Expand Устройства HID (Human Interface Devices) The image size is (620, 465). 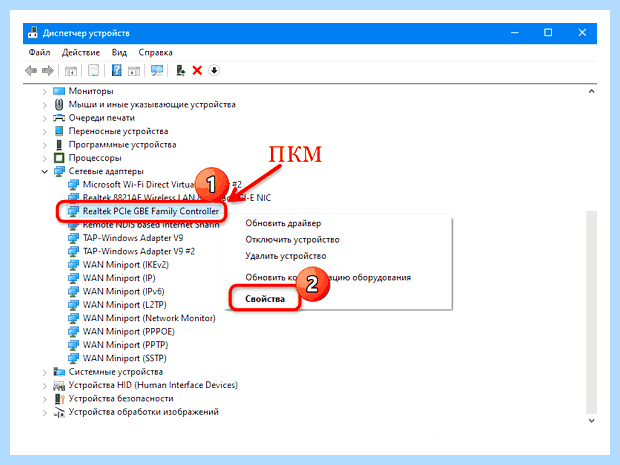pyautogui.click(x=44, y=386)
